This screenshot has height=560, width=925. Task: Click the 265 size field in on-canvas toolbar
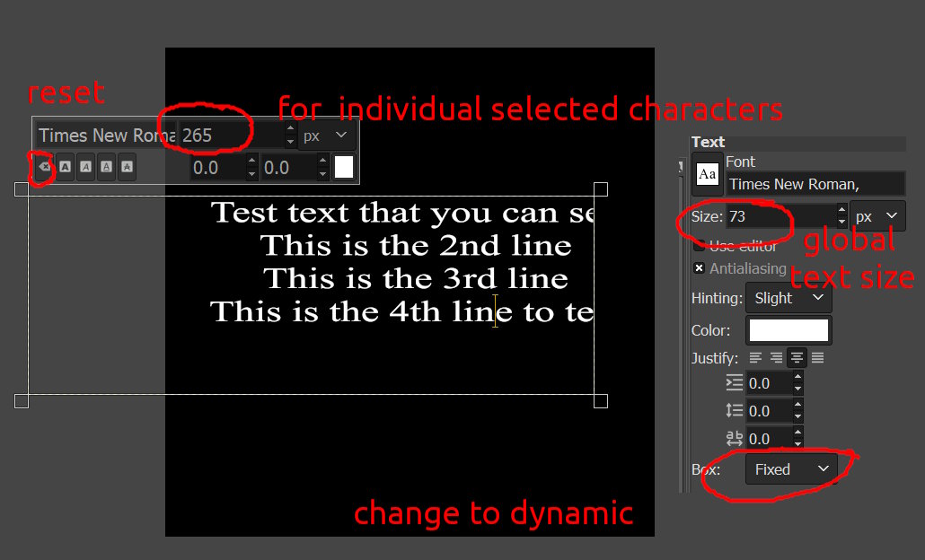click(x=232, y=135)
